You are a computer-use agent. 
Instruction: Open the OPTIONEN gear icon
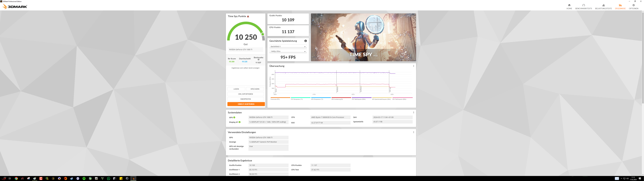[x=633, y=5]
